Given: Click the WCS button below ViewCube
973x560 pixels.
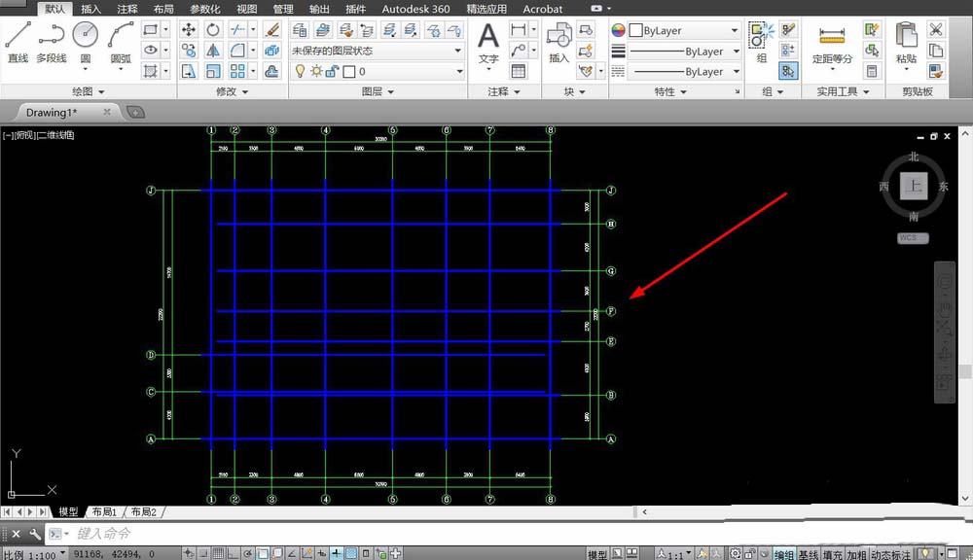Looking at the screenshot, I should pos(913,237).
